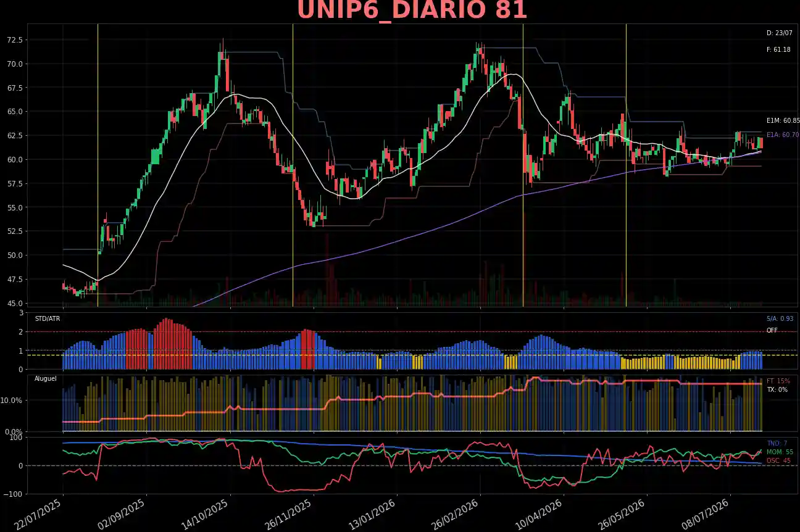Click the 55.0 price axis tick
The image size is (800, 532).
click(15, 207)
